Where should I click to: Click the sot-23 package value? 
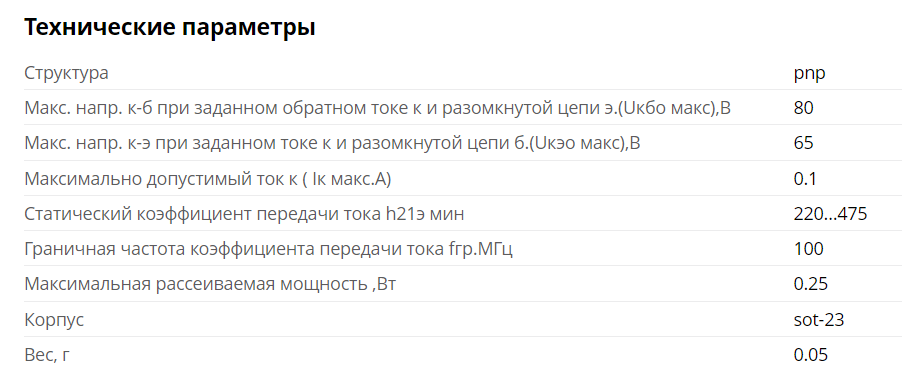(x=819, y=320)
